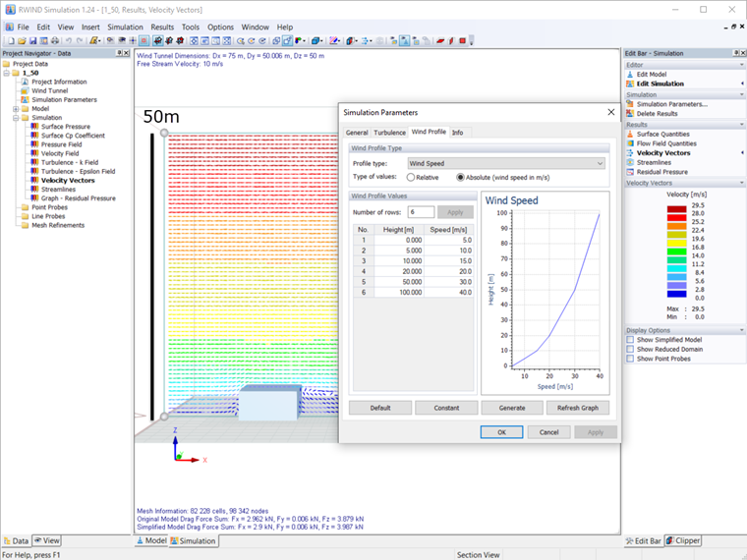The height and width of the screenshot is (560, 747).
Task: Collapse the Velocity Vectors legend section
Action: (741, 184)
